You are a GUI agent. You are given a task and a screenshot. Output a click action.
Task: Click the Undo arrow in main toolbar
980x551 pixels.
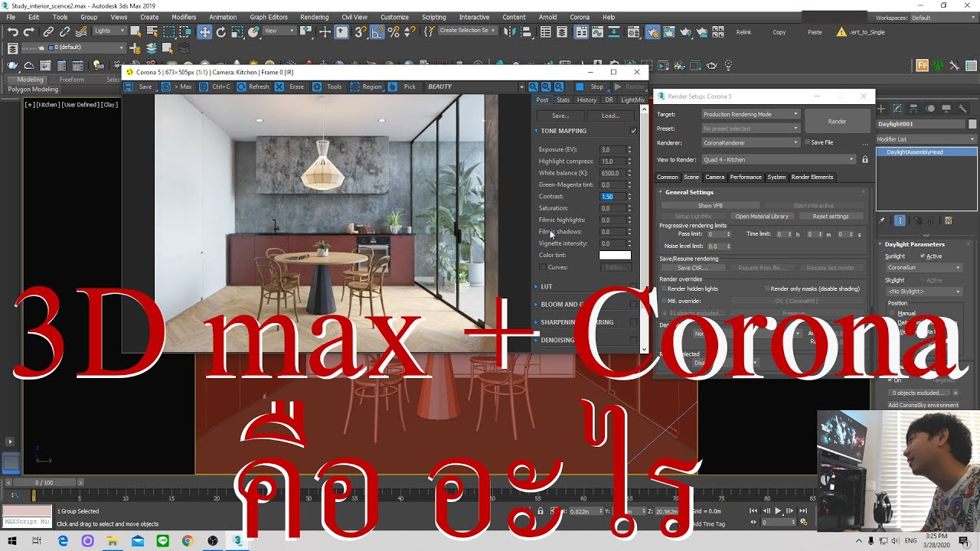tap(12, 31)
